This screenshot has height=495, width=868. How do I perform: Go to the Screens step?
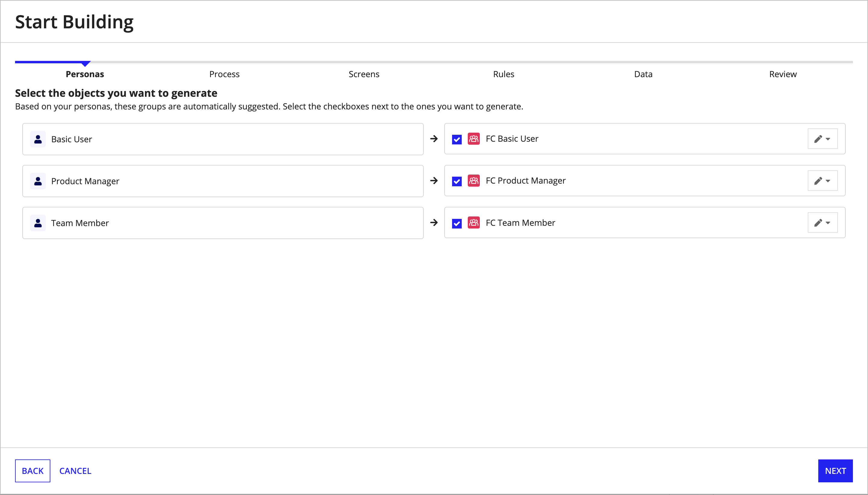pos(364,74)
